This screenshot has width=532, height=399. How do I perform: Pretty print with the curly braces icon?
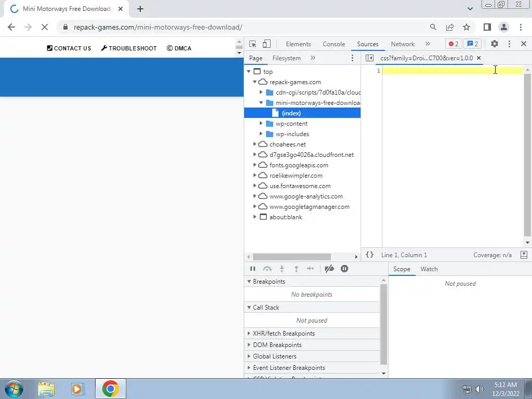369,255
